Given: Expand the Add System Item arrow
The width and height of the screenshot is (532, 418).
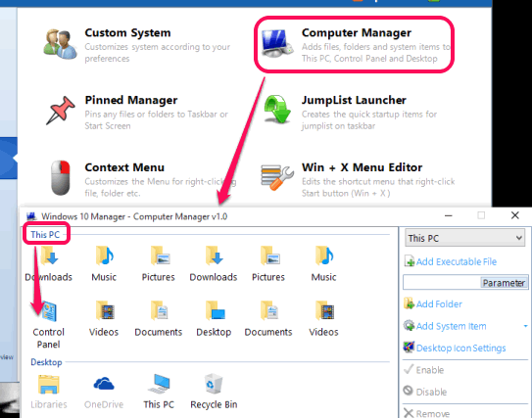Looking at the screenshot, I should coord(525,326).
